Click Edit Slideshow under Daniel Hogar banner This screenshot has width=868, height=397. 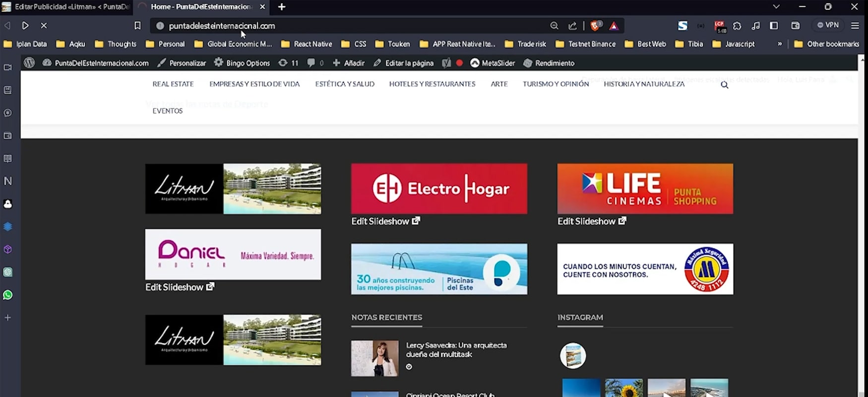[x=180, y=287]
